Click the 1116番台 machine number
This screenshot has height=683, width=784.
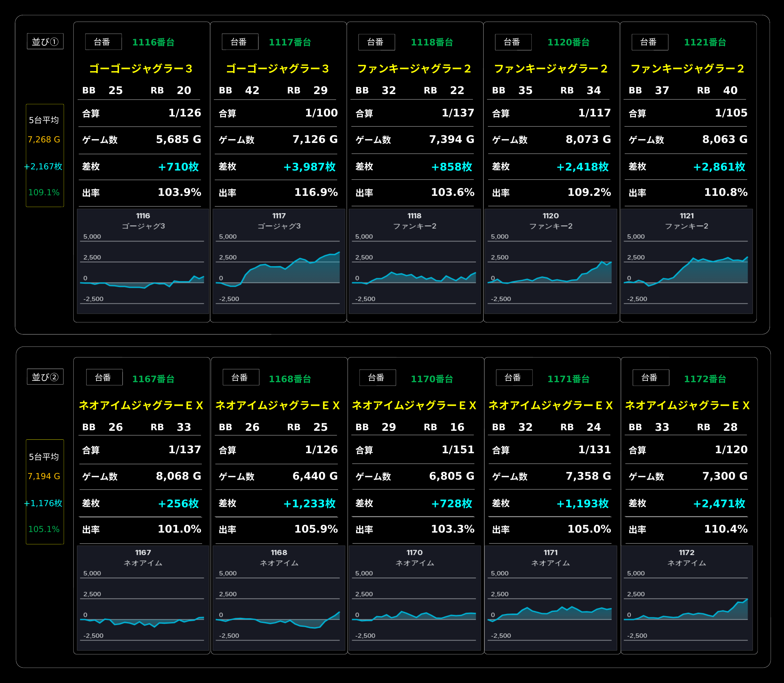[153, 42]
